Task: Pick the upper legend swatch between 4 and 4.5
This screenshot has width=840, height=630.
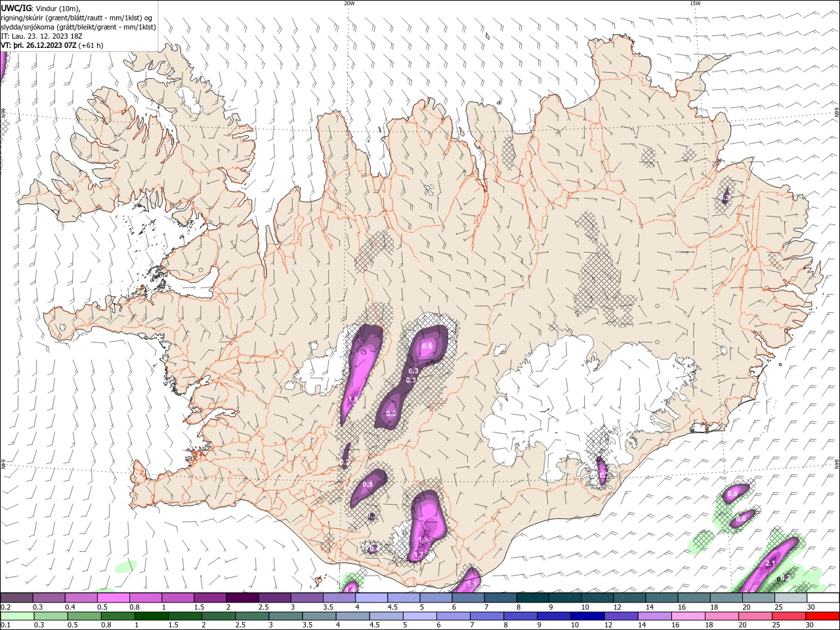Action: pyautogui.click(x=371, y=597)
